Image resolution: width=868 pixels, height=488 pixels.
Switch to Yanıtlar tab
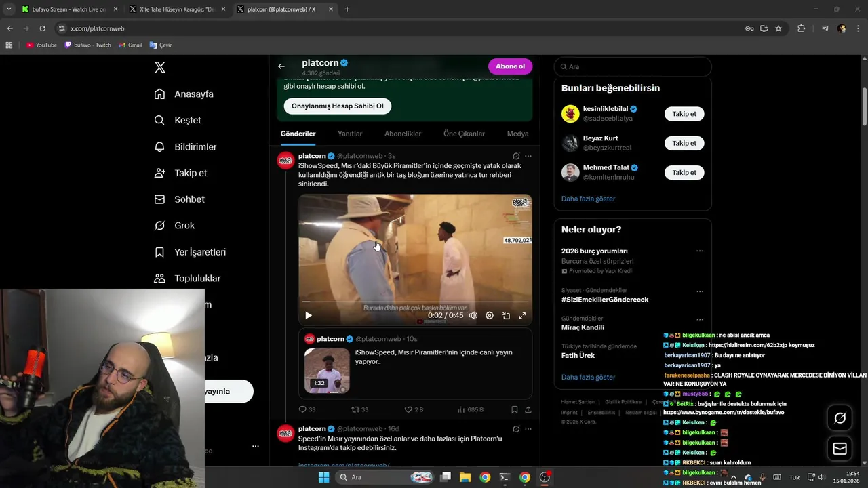[350, 134]
